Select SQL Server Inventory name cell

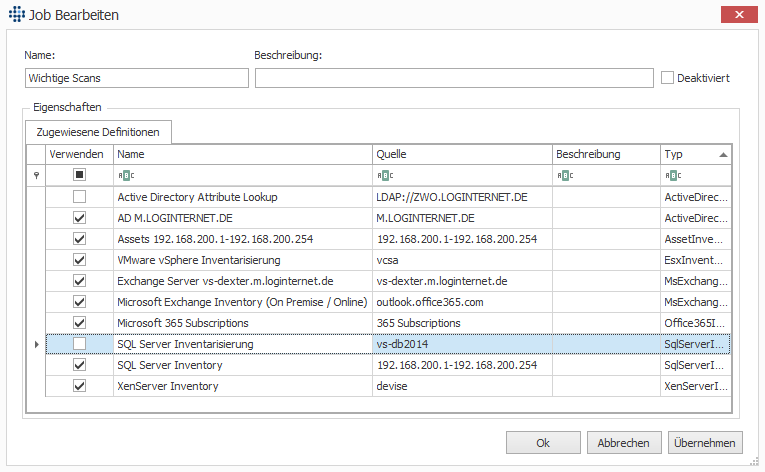click(242, 365)
